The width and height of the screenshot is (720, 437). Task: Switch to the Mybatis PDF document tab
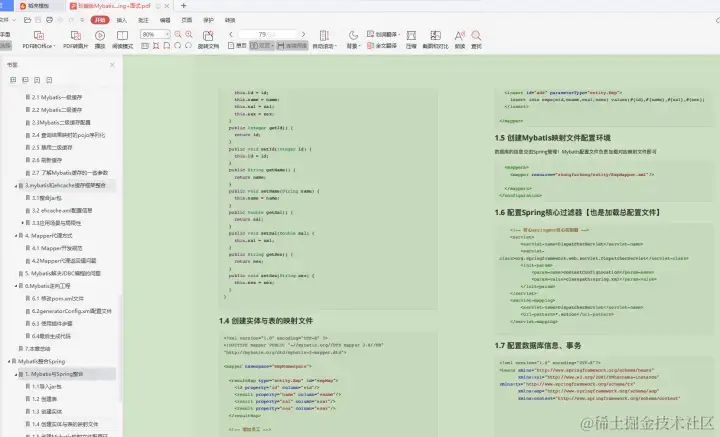point(120,6)
